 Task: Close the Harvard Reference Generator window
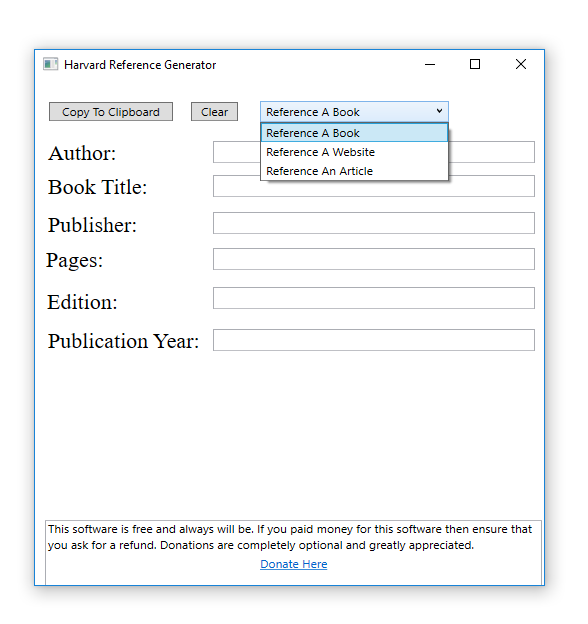coord(520,64)
